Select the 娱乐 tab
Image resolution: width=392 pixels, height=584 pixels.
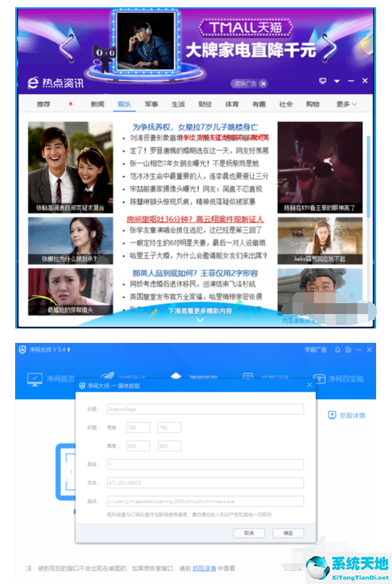click(x=124, y=104)
